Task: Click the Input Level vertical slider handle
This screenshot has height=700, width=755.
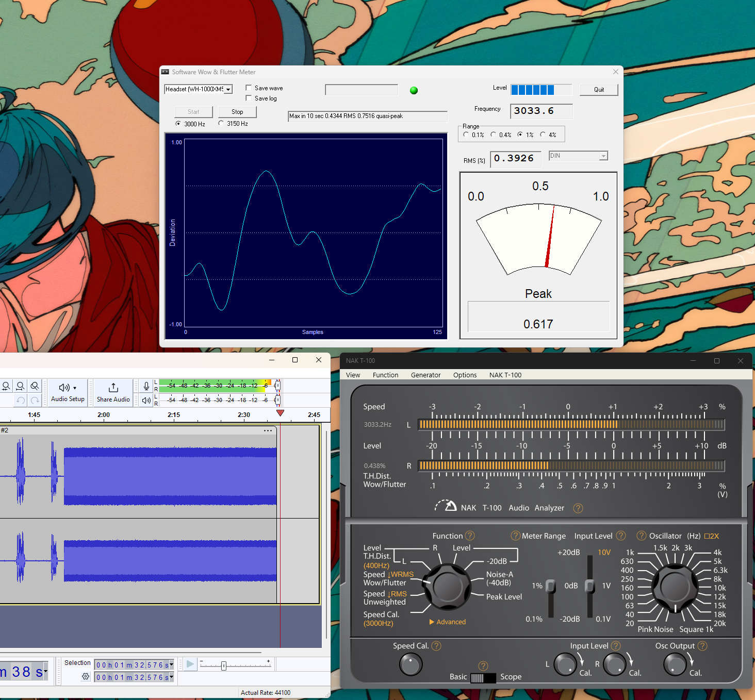Action: (x=590, y=587)
